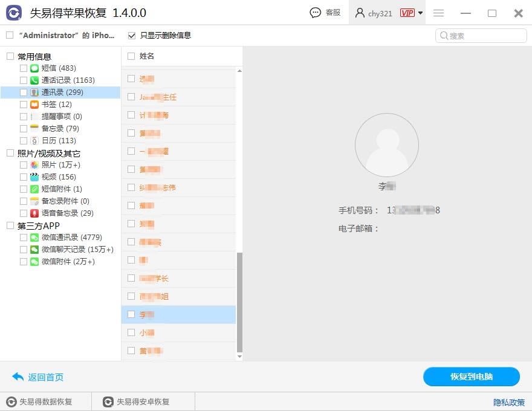Image resolution: width=532 pixels, height=411 pixels.
Task: Click scroll down arrow of contact list
Action: (239, 357)
